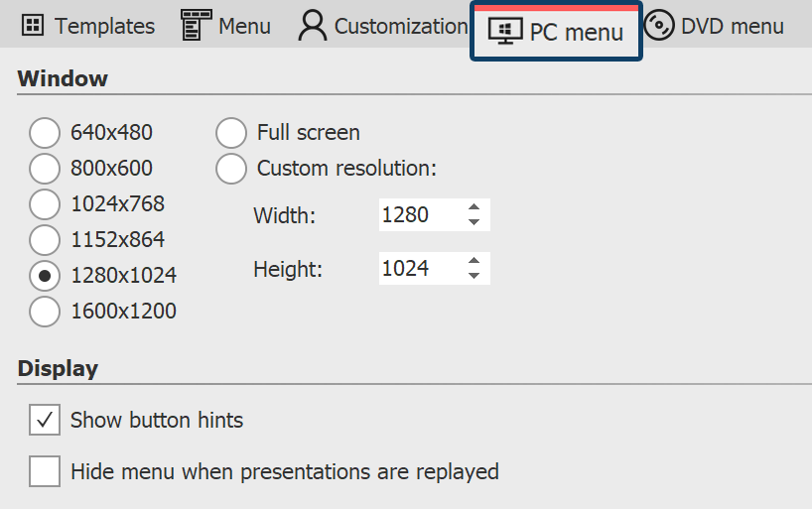
Task: Click the Height input field
Action: click(x=419, y=269)
